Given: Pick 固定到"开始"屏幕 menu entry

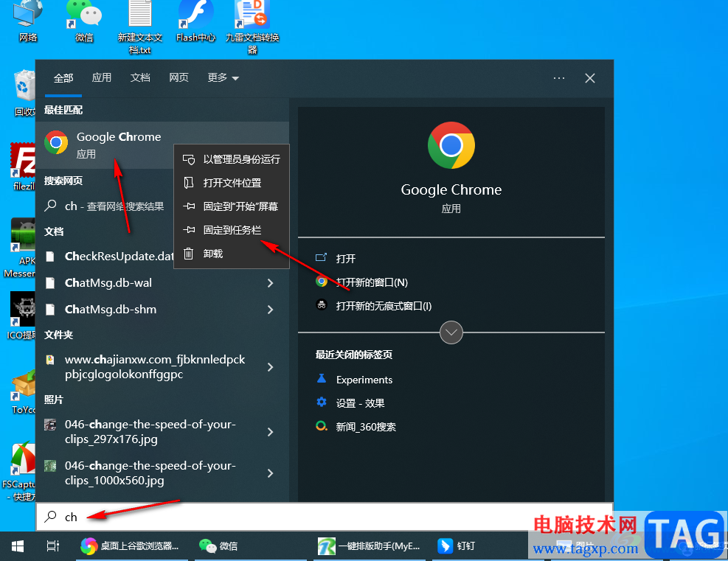Looking at the screenshot, I should [231, 206].
